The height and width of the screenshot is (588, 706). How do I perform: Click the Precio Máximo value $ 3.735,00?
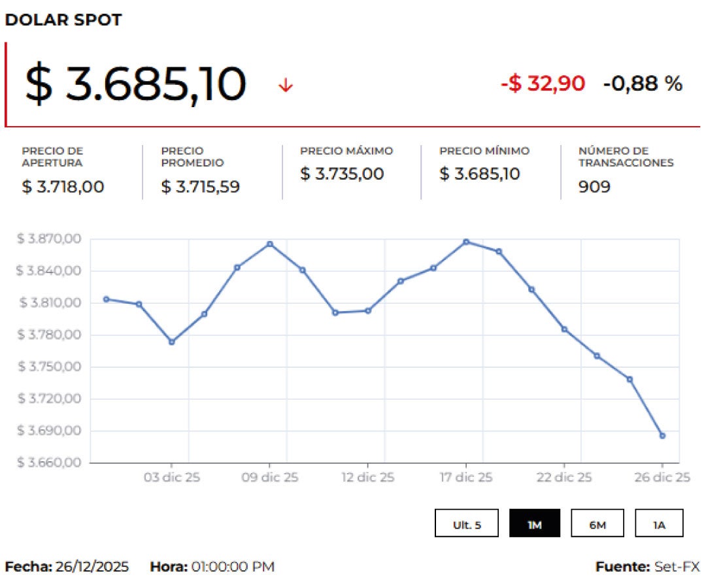(x=342, y=174)
